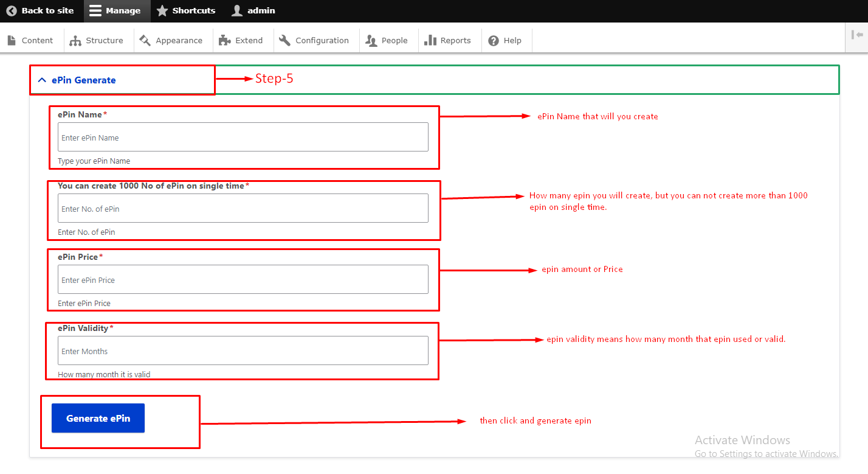Open Extend via the puzzle piece icon
Viewport: 868px width, 474px height.
[225, 40]
